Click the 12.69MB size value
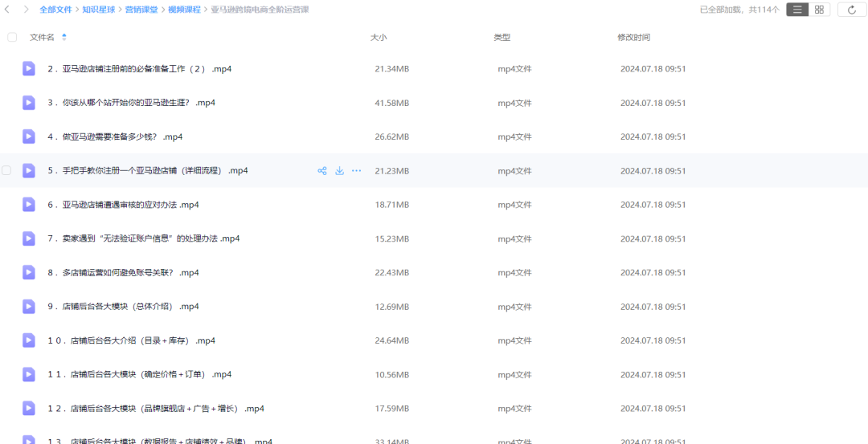868x444 pixels. (x=392, y=307)
